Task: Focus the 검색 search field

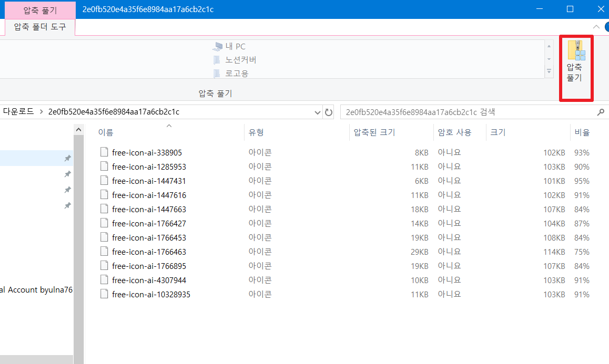Action: pyautogui.click(x=468, y=112)
